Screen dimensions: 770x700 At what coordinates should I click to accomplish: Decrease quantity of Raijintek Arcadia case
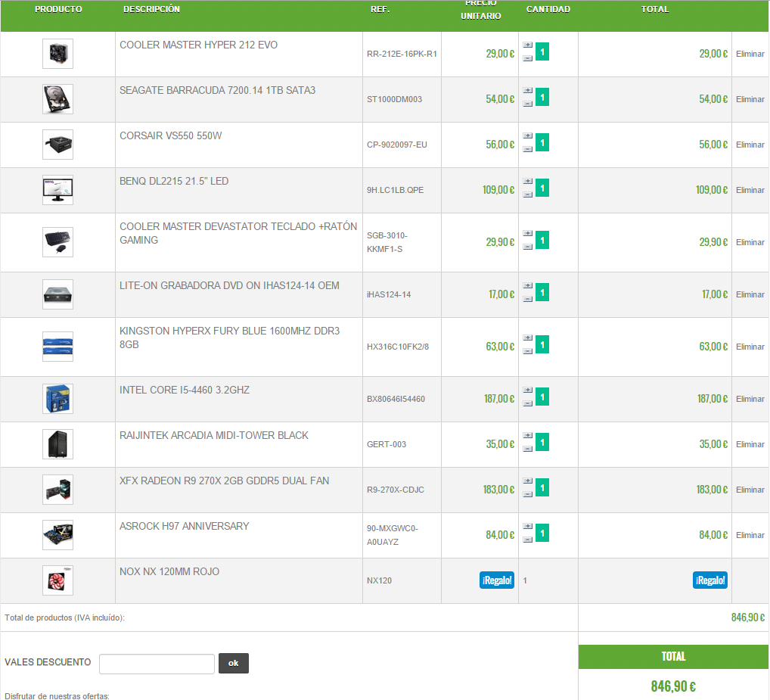point(527,449)
